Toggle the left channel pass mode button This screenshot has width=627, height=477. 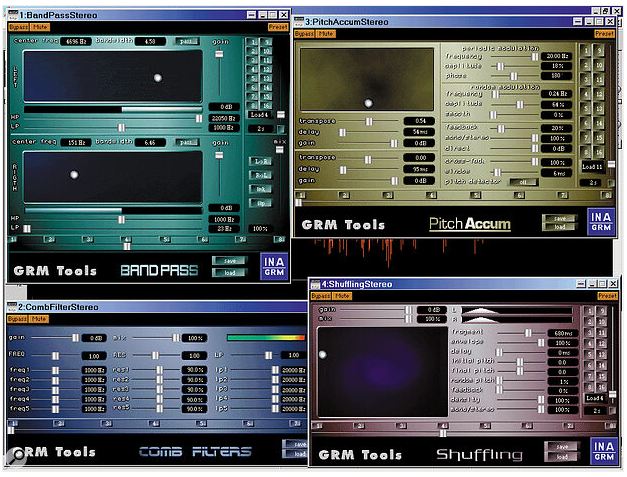coord(187,41)
